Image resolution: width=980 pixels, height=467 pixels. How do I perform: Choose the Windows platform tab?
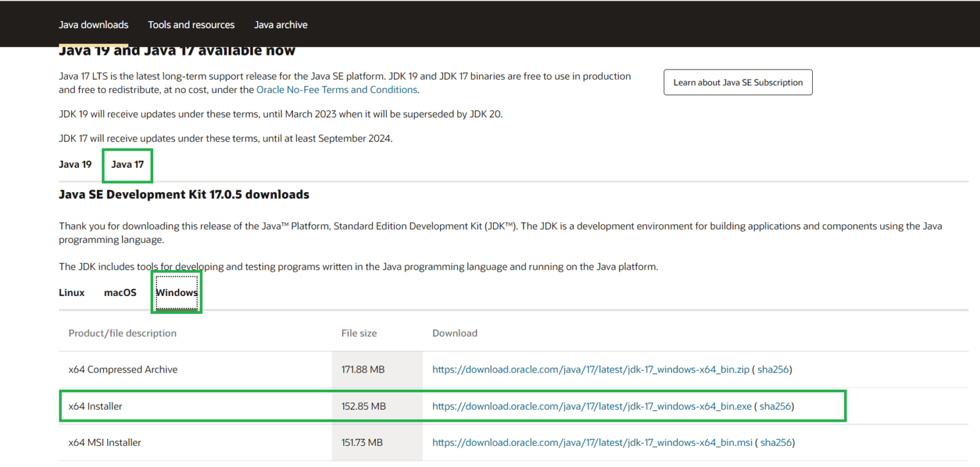click(177, 293)
